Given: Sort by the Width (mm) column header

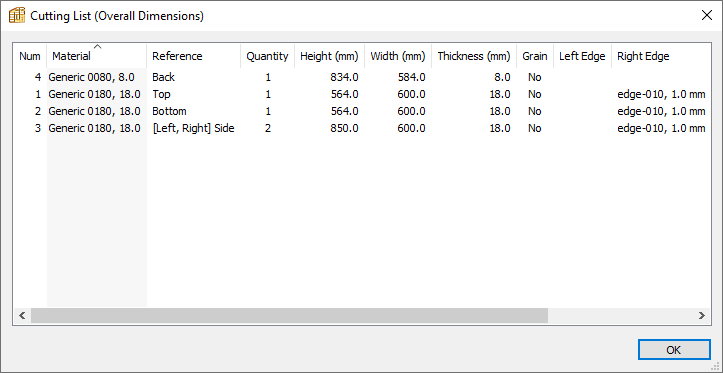Looking at the screenshot, I should (398, 56).
